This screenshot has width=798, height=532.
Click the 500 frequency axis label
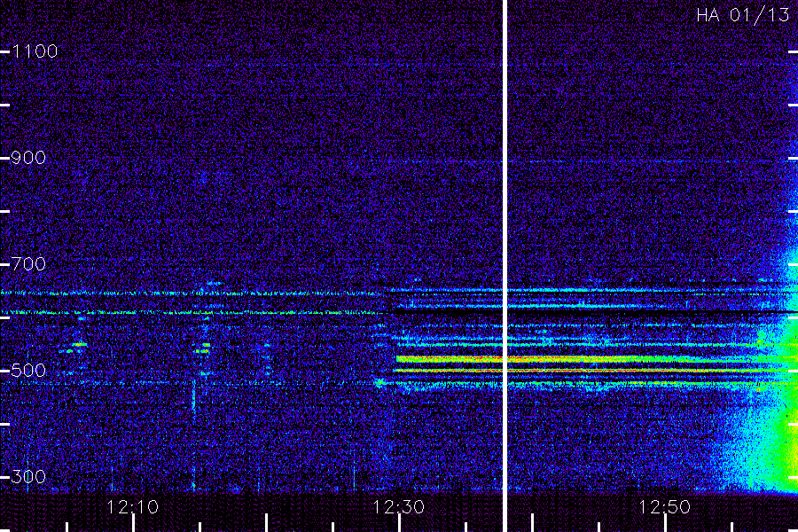[x=28, y=370]
